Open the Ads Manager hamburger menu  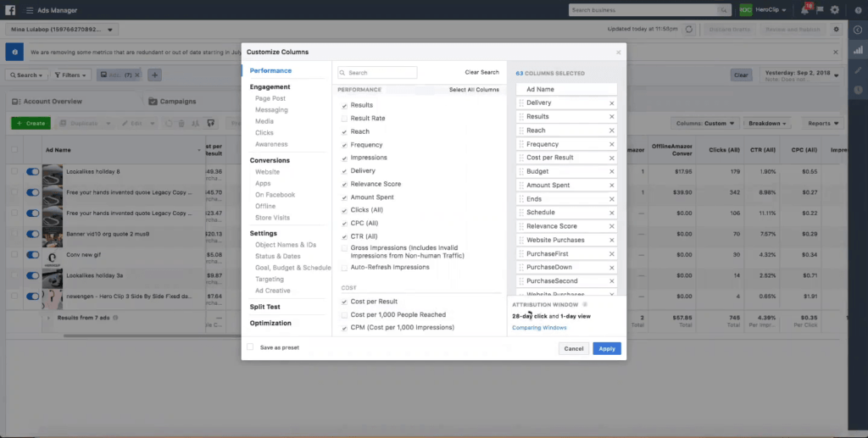(30, 10)
